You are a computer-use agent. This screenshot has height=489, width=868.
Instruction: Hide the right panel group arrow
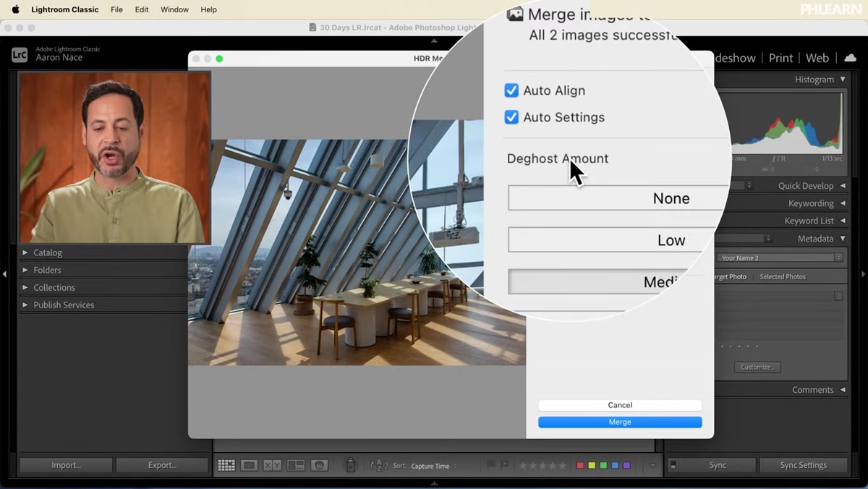click(x=863, y=274)
